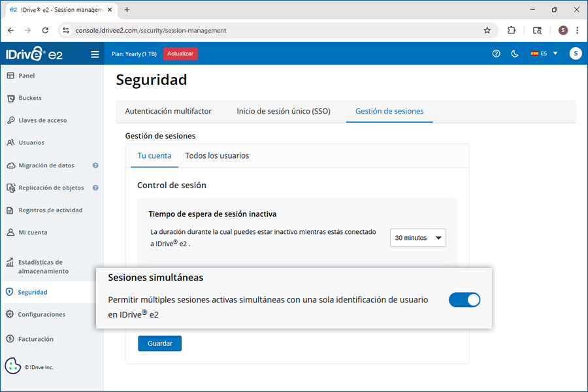Switch to Autenticación multifactor tab
The width and height of the screenshot is (588, 392).
(169, 111)
